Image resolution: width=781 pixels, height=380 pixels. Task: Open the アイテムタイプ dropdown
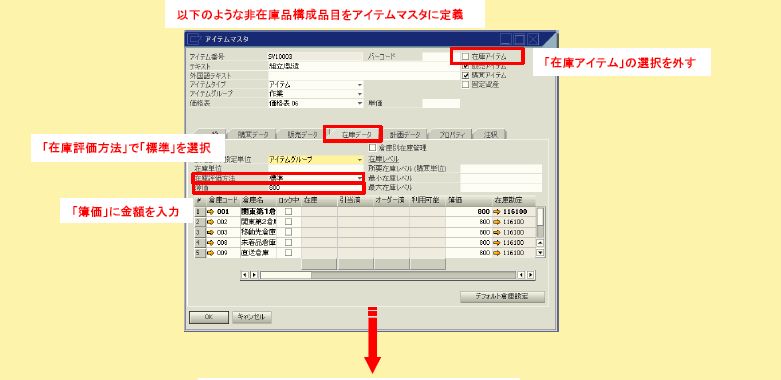coord(360,85)
